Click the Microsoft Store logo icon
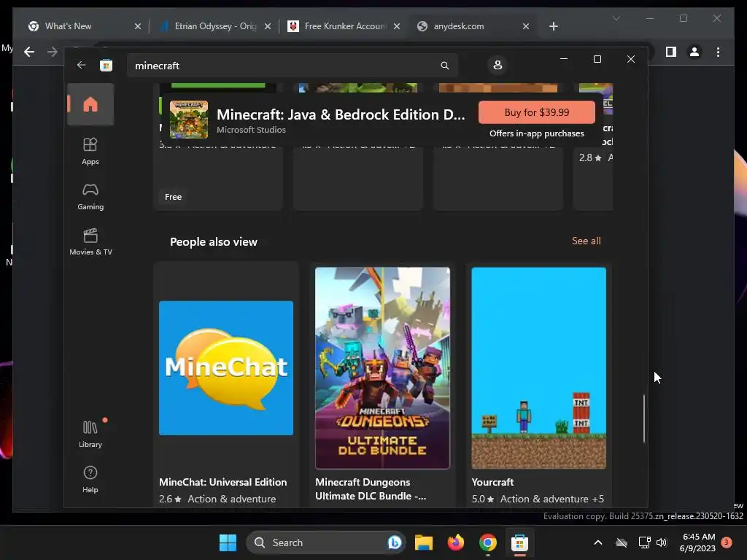This screenshot has height=560, width=747. [x=106, y=65]
